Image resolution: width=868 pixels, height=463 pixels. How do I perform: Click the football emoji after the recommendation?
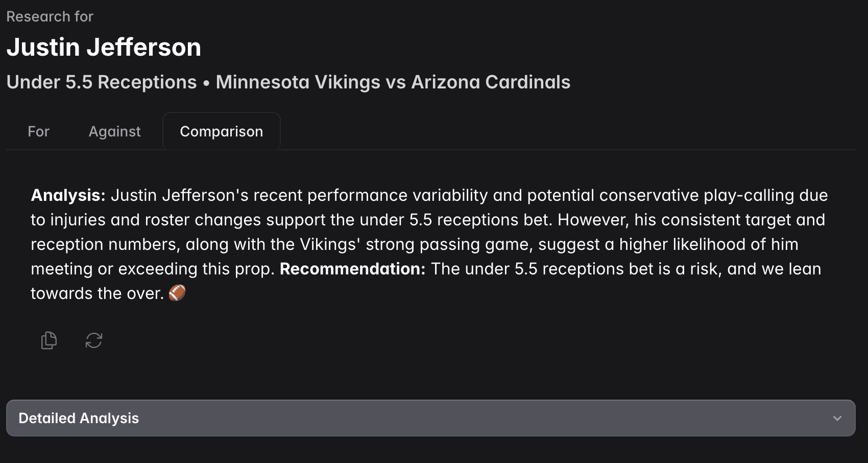click(177, 293)
